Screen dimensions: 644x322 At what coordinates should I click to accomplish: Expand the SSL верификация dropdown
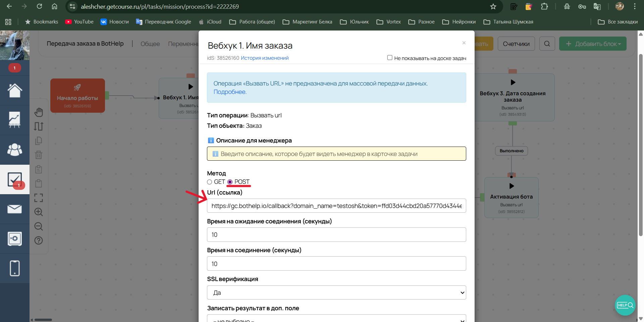336,293
